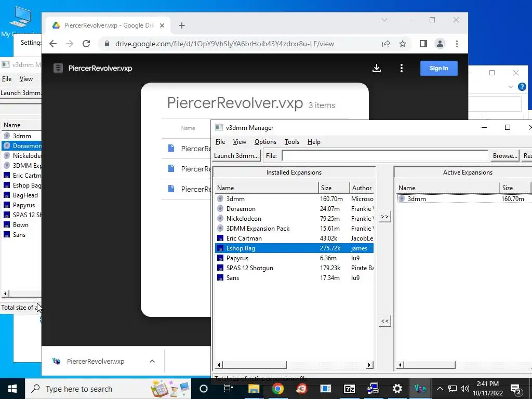Open View menu in front v3dmm Manager
532x399 pixels.
point(240,142)
